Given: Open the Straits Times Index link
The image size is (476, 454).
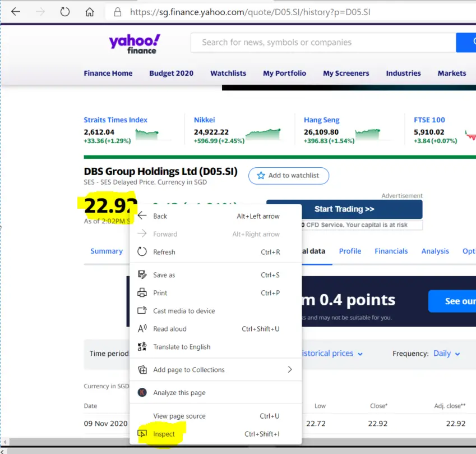Looking at the screenshot, I should [x=115, y=120].
